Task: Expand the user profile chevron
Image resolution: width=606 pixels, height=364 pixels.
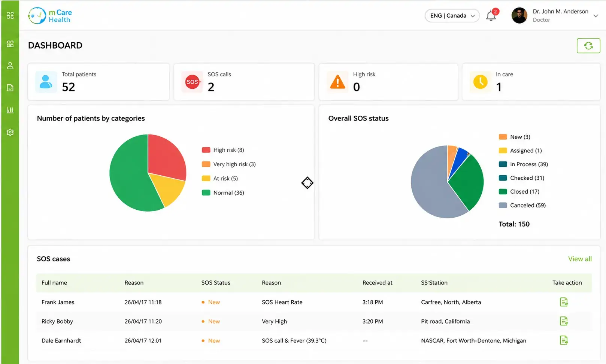Action: pos(596,16)
